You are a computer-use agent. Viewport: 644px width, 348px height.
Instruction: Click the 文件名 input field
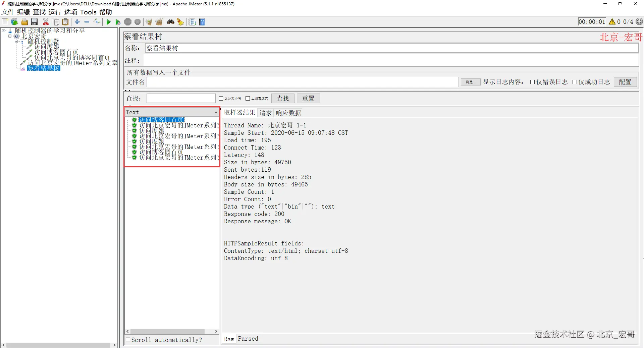pos(303,82)
